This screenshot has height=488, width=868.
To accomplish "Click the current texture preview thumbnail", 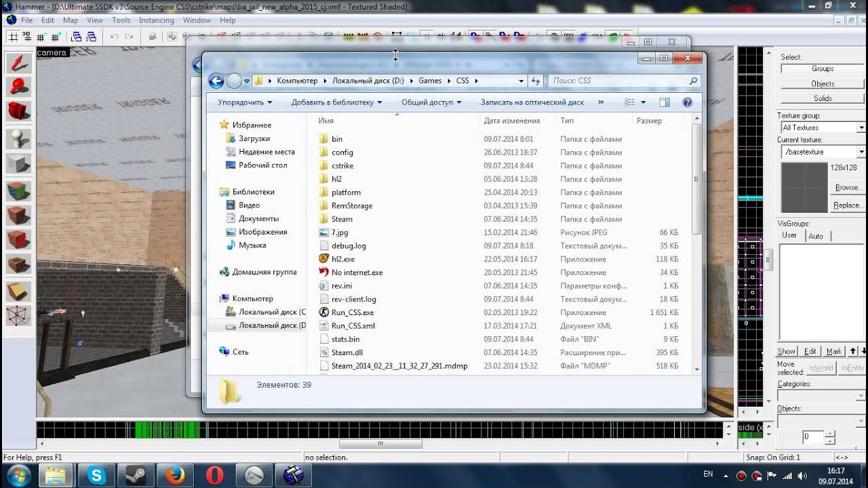I will click(x=804, y=188).
